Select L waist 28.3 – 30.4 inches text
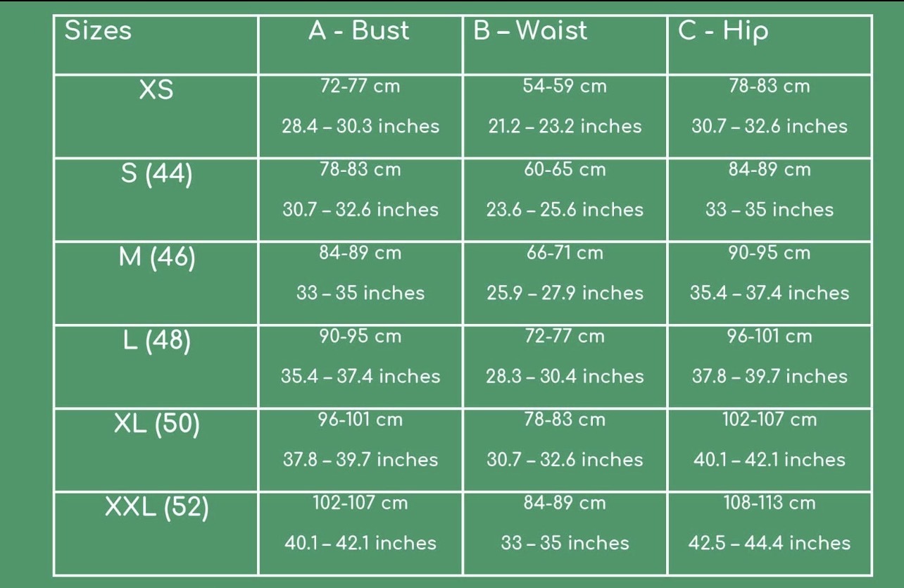The width and height of the screenshot is (904, 588). 565,376
